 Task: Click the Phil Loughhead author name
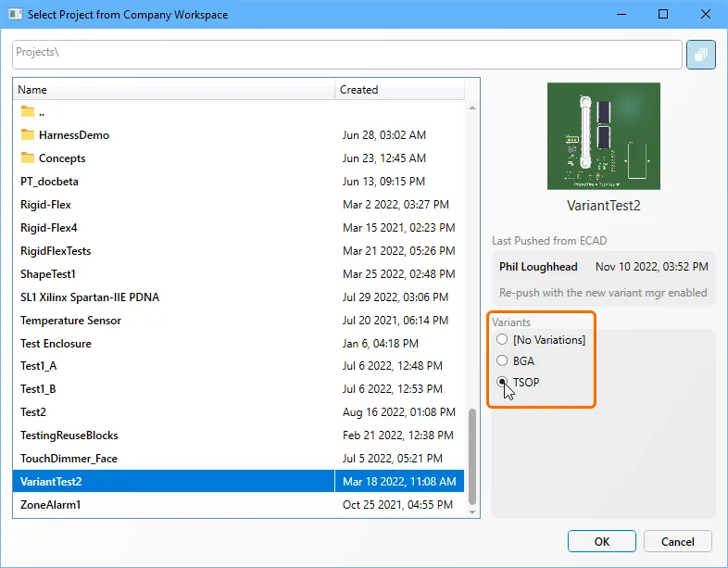538,267
